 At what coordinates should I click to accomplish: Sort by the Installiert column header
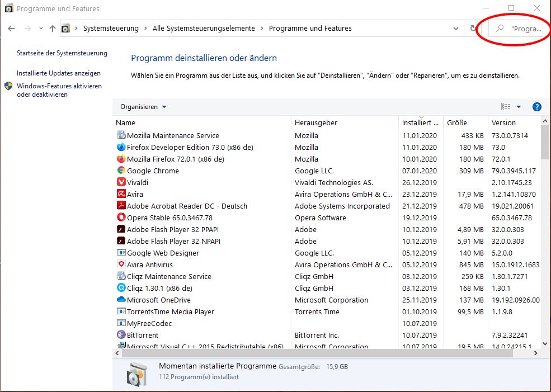pyautogui.click(x=420, y=122)
